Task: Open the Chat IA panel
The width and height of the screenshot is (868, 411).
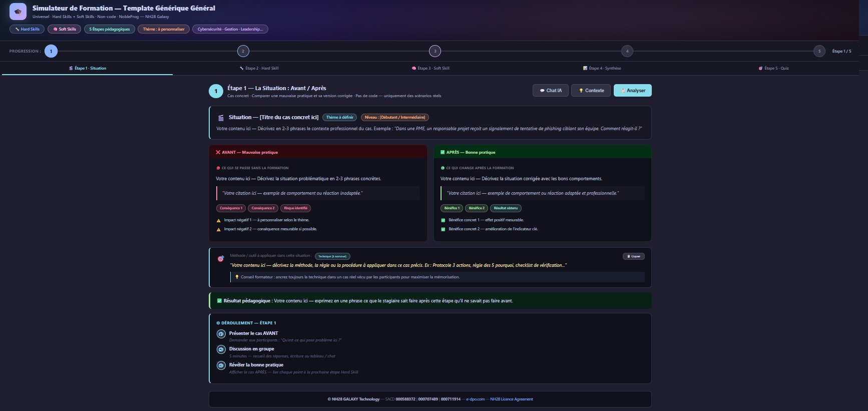Action: click(551, 91)
